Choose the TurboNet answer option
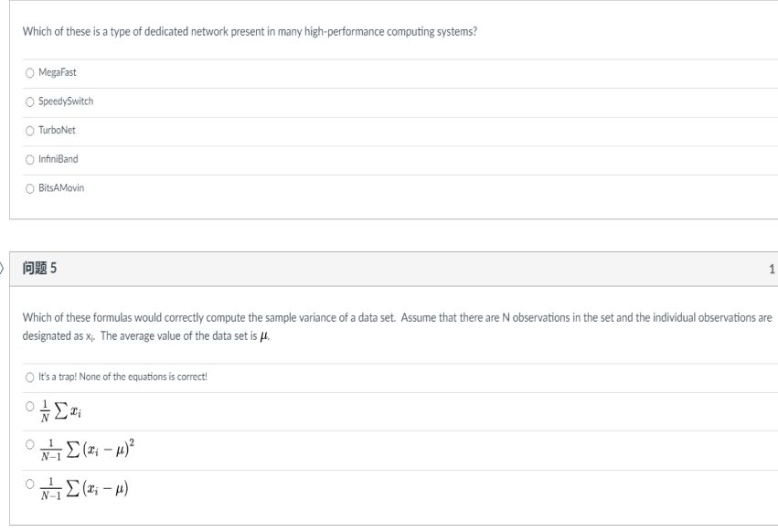This screenshot has height=532, width=778. coord(32,130)
